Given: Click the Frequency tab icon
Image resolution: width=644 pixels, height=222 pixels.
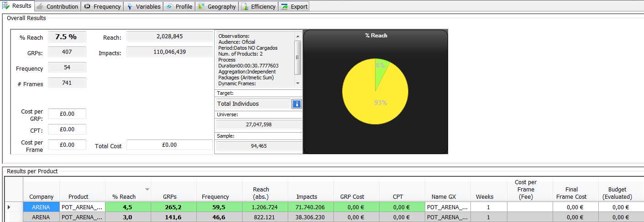Looking at the screenshot, I should point(88,7).
